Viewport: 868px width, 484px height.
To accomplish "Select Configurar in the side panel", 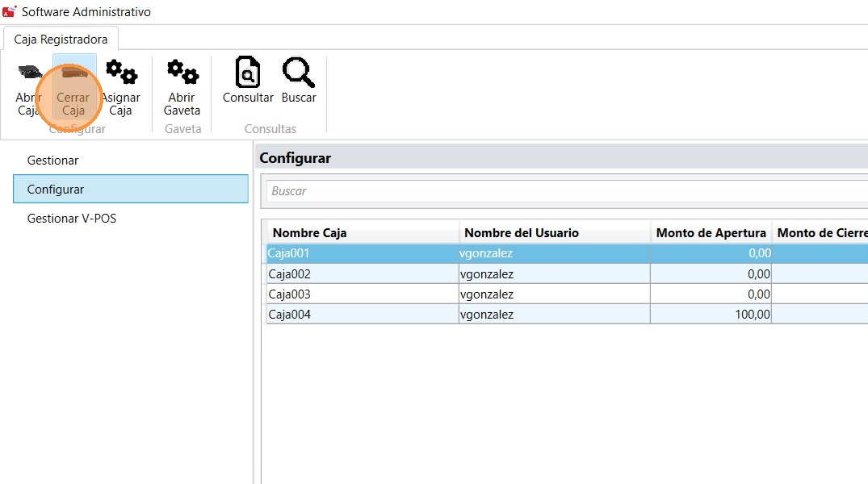I will [56, 190].
